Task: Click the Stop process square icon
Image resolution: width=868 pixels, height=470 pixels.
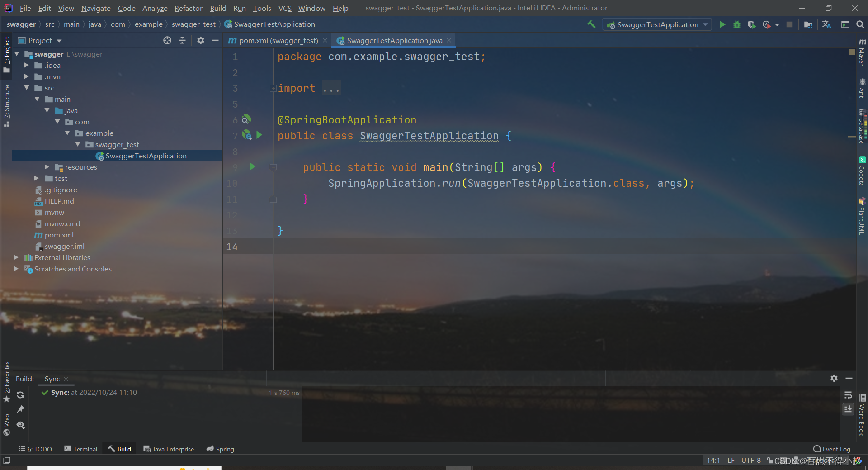Action: pos(789,24)
